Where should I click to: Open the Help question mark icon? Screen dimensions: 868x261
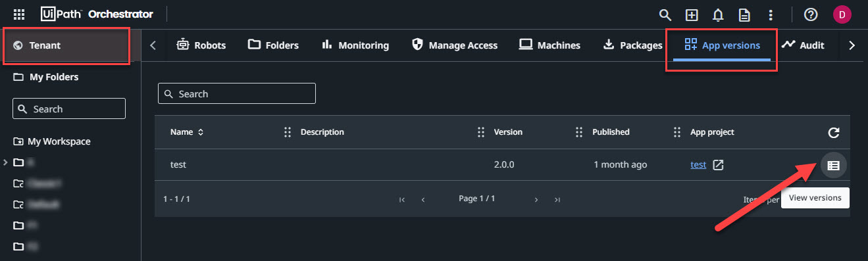point(811,14)
